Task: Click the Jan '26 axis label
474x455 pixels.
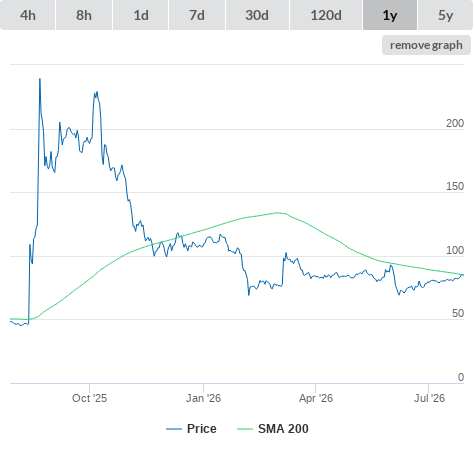Action: [203, 398]
